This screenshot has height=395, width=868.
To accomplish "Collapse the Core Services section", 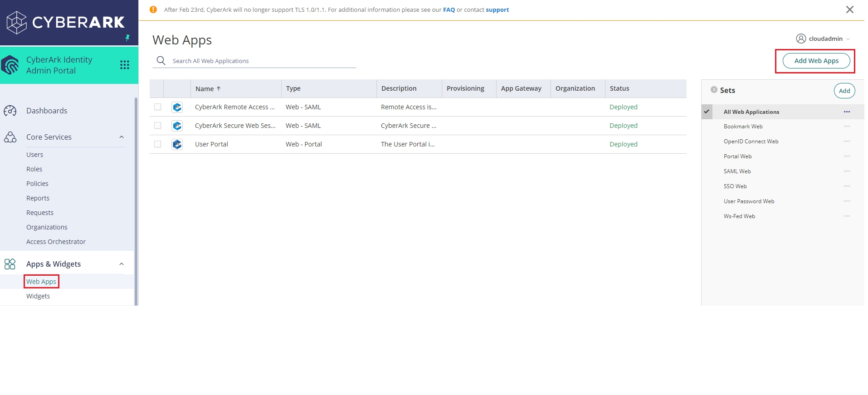I will 122,137.
